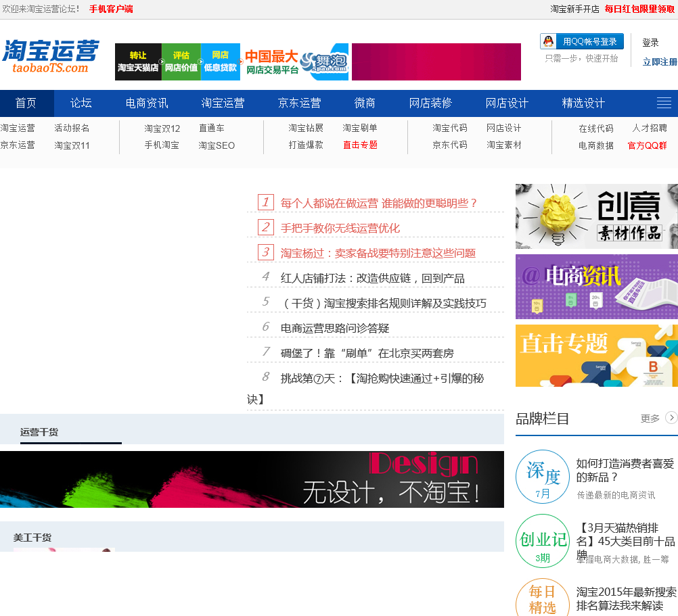Open the 创业记 3期 brand badge
The image size is (678, 616).
(543, 541)
